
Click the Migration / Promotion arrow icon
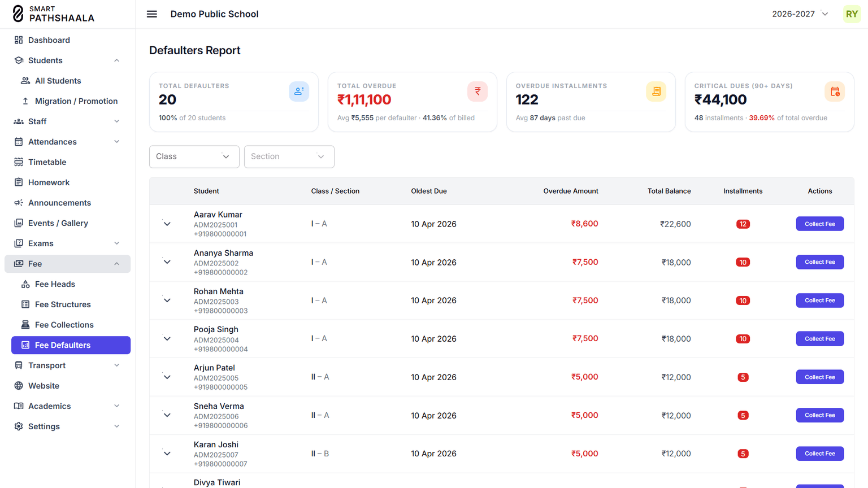click(25, 101)
